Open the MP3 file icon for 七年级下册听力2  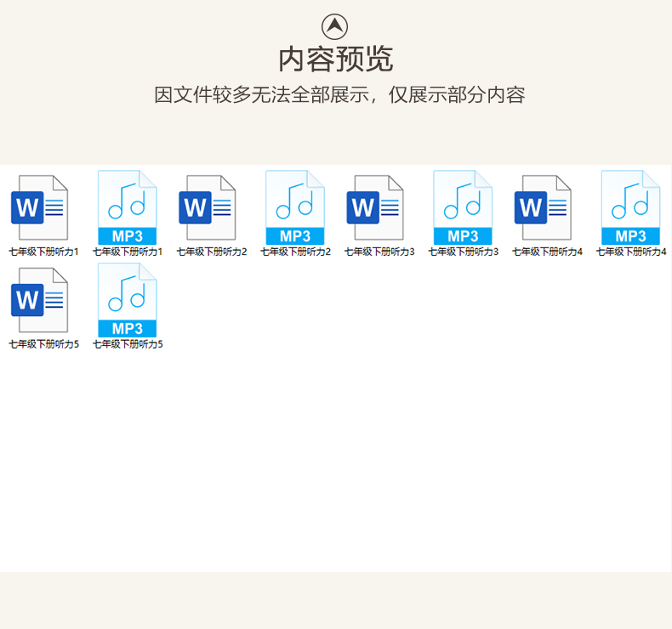295,207
